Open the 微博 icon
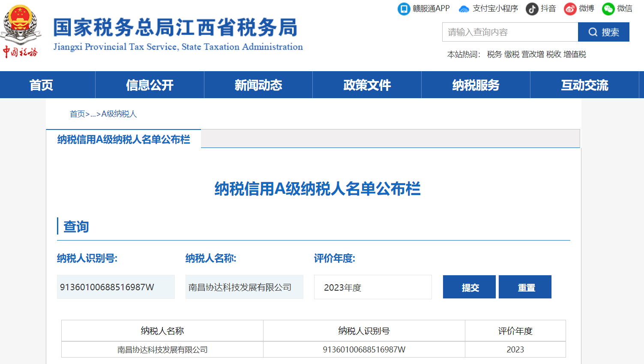The image size is (644, 364). pos(570,9)
